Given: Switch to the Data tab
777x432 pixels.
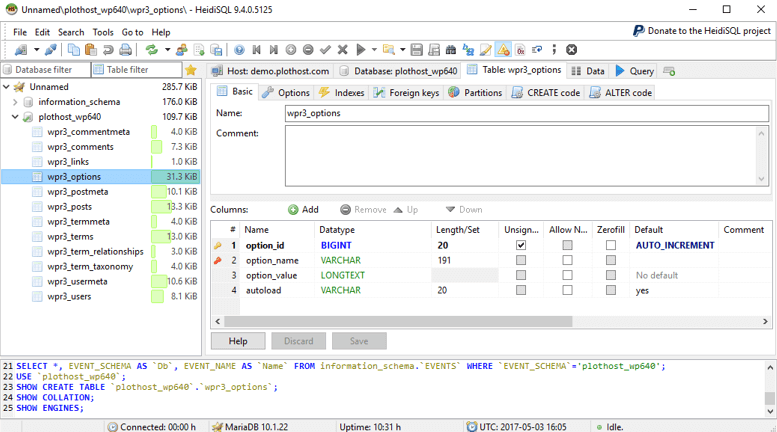Looking at the screenshot, I should click(588, 71).
